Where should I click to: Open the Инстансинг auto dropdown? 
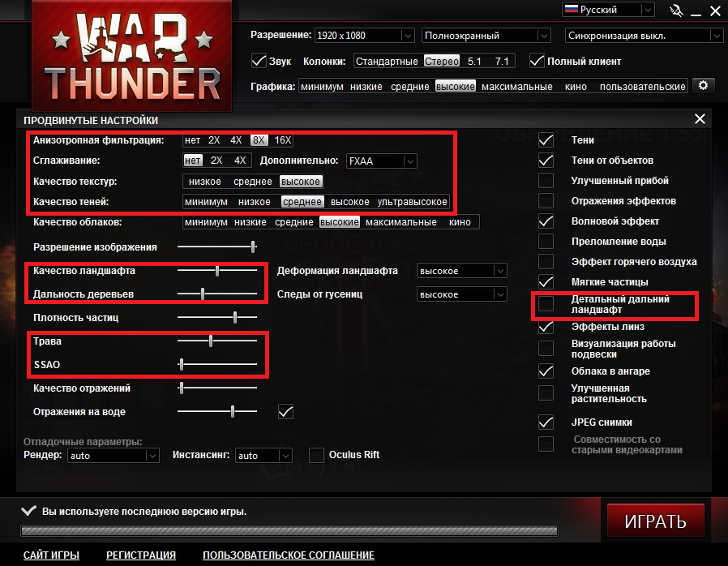click(x=263, y=456)
